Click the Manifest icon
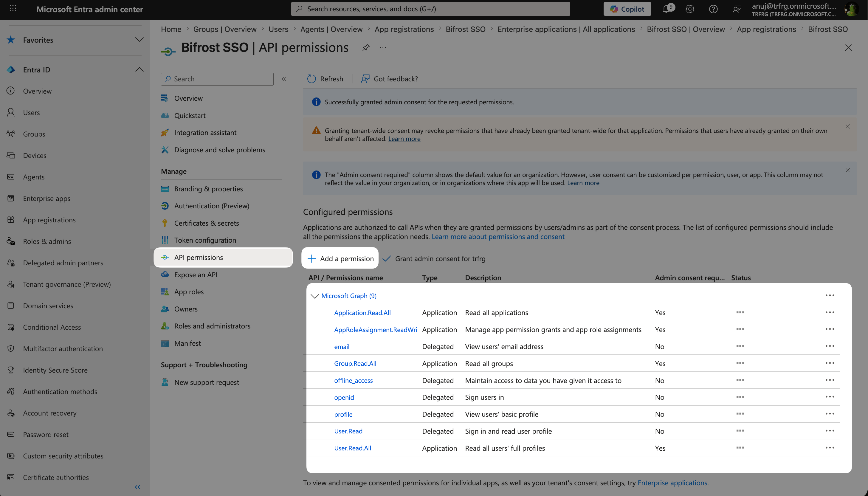The width and height of the screenshot is (868, 496). 165,343
